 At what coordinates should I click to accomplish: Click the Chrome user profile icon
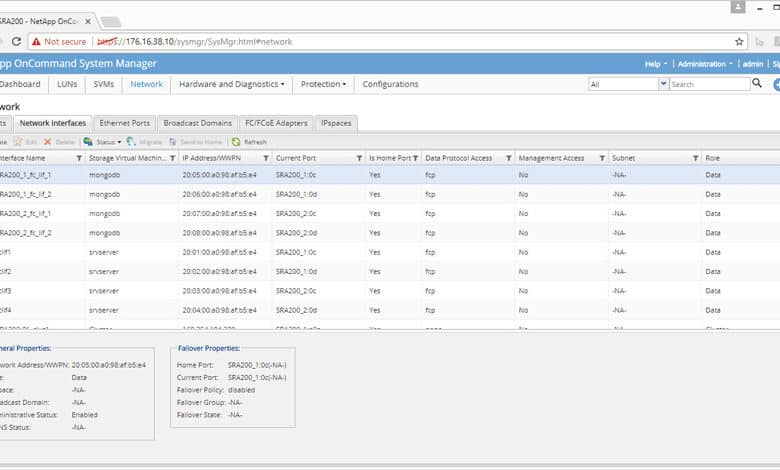[x=738, y=7]
